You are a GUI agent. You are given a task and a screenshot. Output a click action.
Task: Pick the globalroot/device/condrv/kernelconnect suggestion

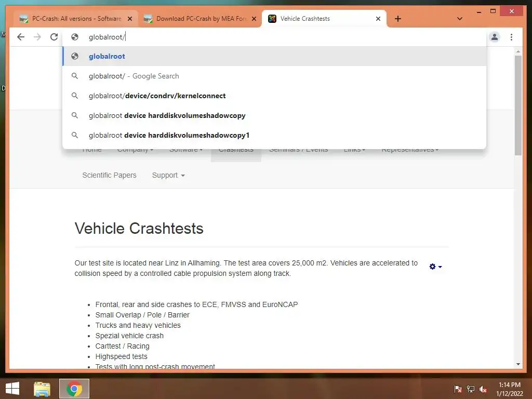(x=274, y=96)
